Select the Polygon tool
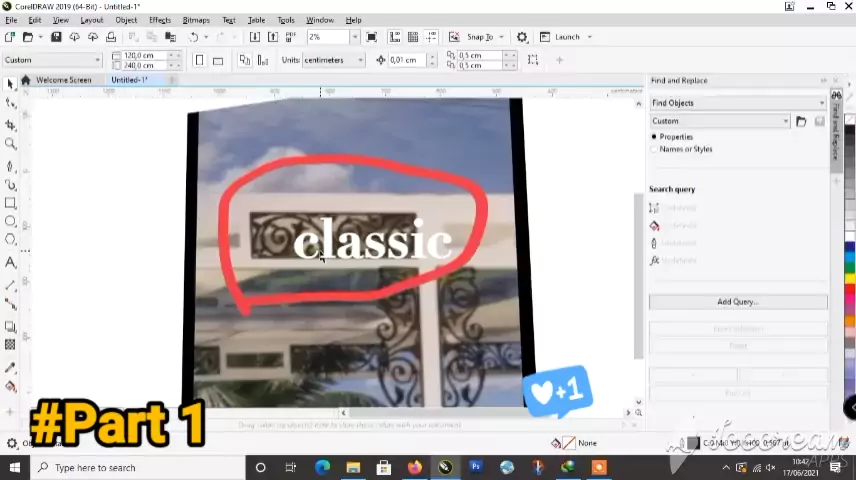This screenshot has height=480, width=856. (11, 240)
